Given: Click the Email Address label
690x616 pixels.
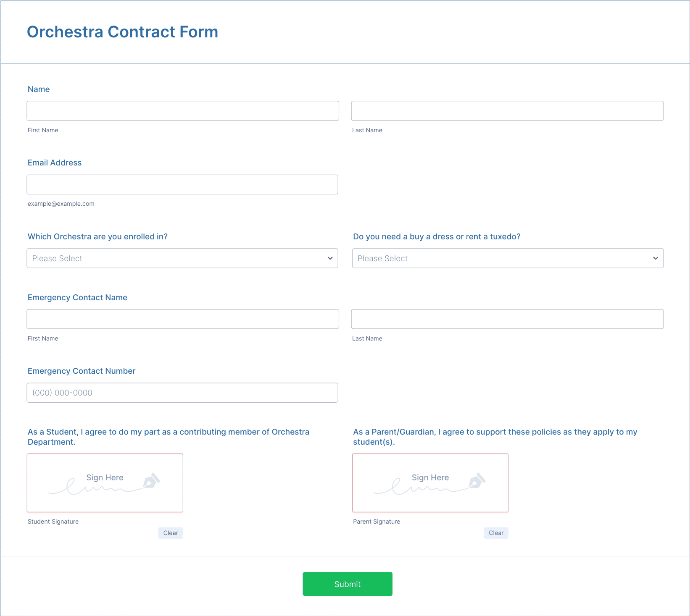Looking at the screenshot, I should tap(55, 163).
